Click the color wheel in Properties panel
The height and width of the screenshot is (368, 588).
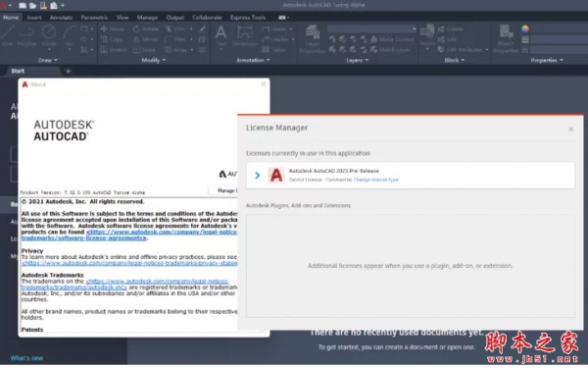click(x=525, y=28)
